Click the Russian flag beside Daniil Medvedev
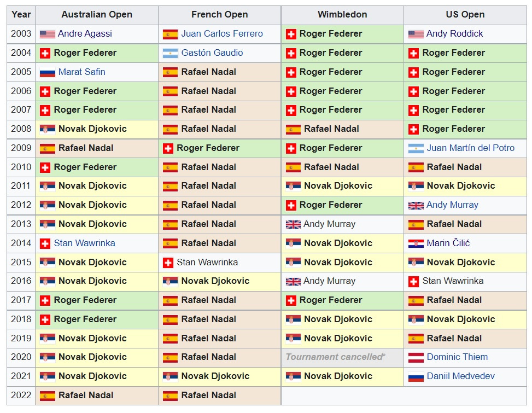Image resolution: width=532 pixels, height=413 pixels. coord(416,376)
